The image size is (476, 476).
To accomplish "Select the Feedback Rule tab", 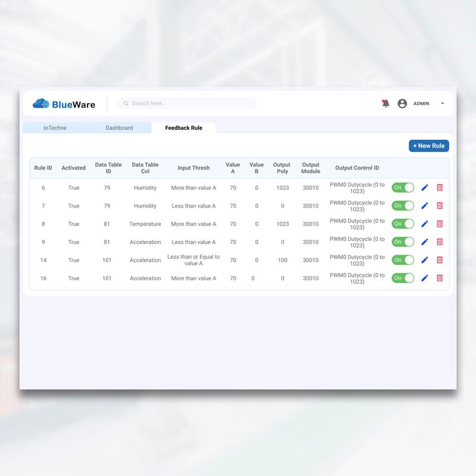I will point(183,128).
